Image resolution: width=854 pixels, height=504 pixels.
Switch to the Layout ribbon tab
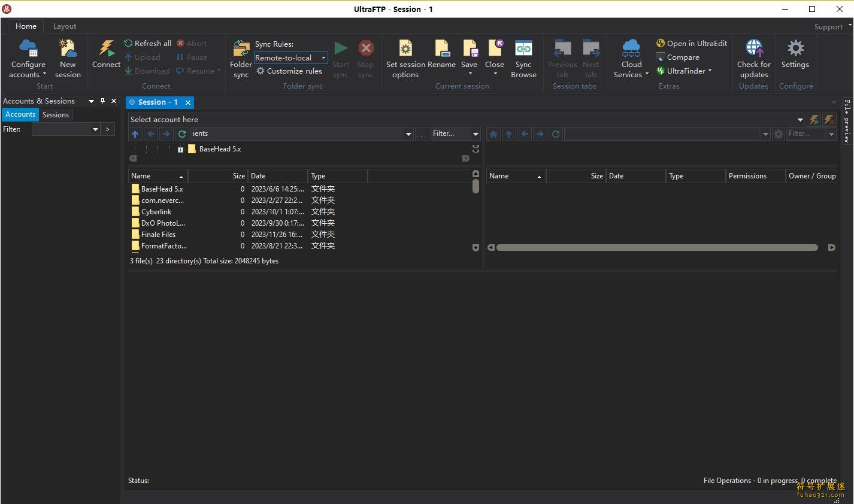point(65,26)
